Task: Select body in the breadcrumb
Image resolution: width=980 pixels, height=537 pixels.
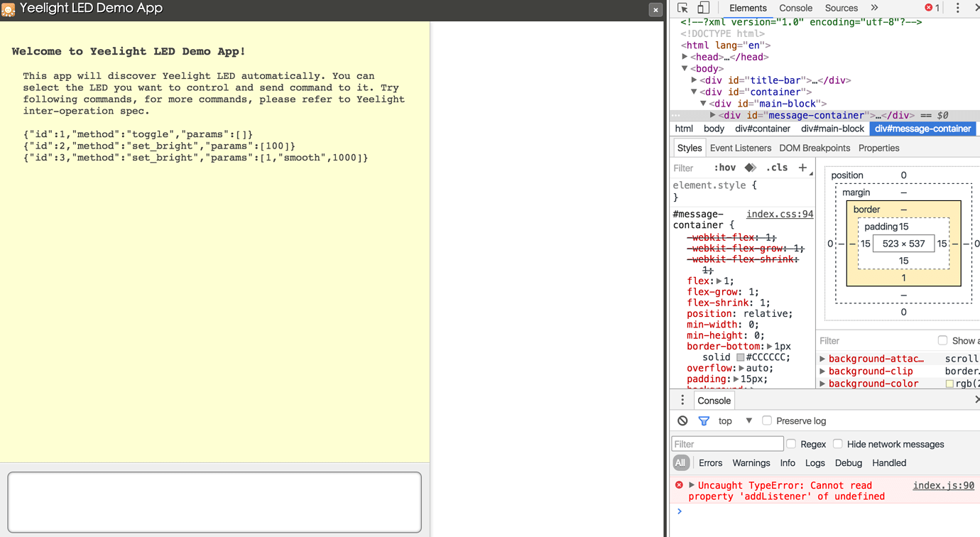Action: click(714, 129)
